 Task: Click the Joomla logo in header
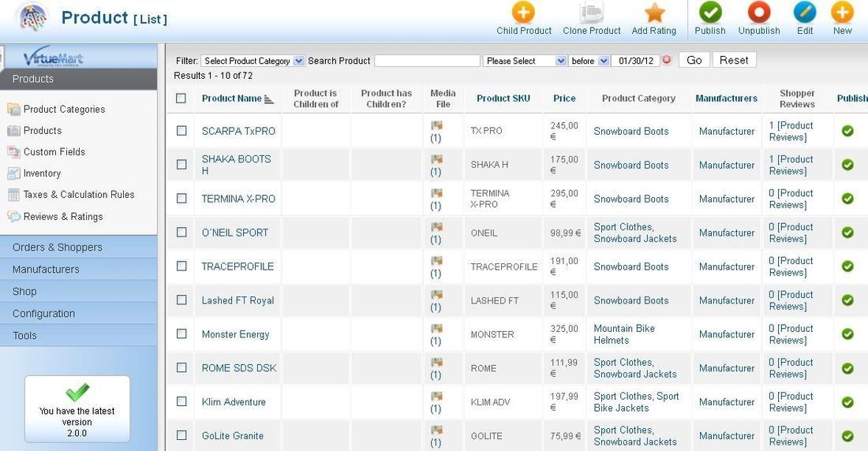pyautogui.click(x=32, y=17)
